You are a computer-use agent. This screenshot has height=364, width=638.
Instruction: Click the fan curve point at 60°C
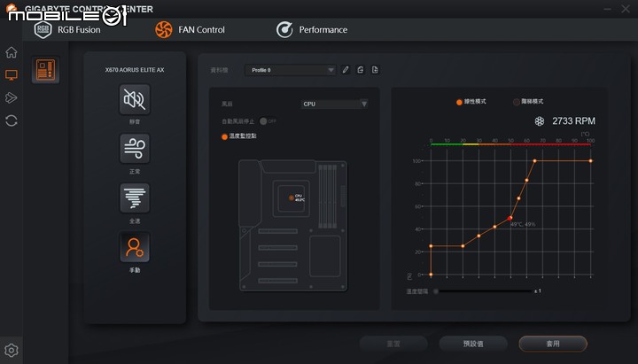click(527, 180)
